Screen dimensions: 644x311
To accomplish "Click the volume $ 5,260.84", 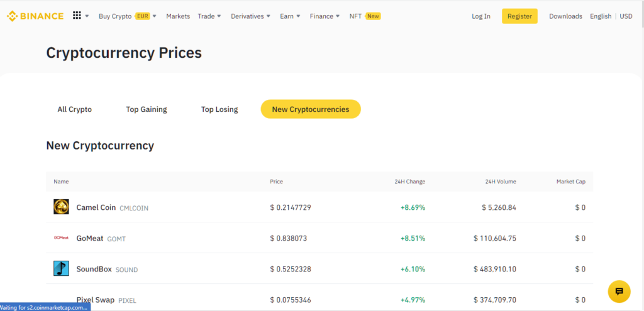I will [499, 207].
